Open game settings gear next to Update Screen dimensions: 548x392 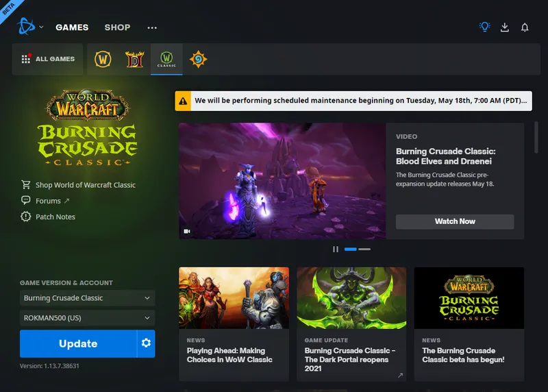tap(146, 343)
